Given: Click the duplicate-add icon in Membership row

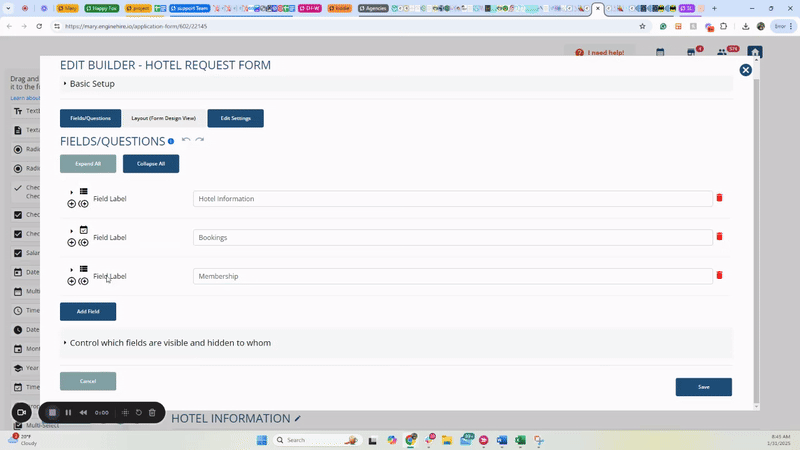Looking at the screenshot, I should [x=84, y=281].
